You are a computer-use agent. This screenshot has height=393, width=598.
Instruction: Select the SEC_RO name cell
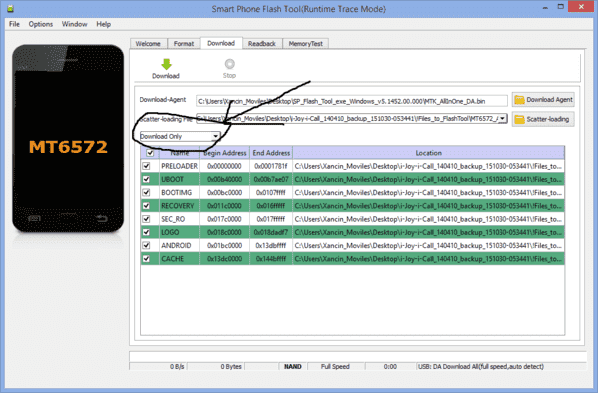(x=179, y=219)
